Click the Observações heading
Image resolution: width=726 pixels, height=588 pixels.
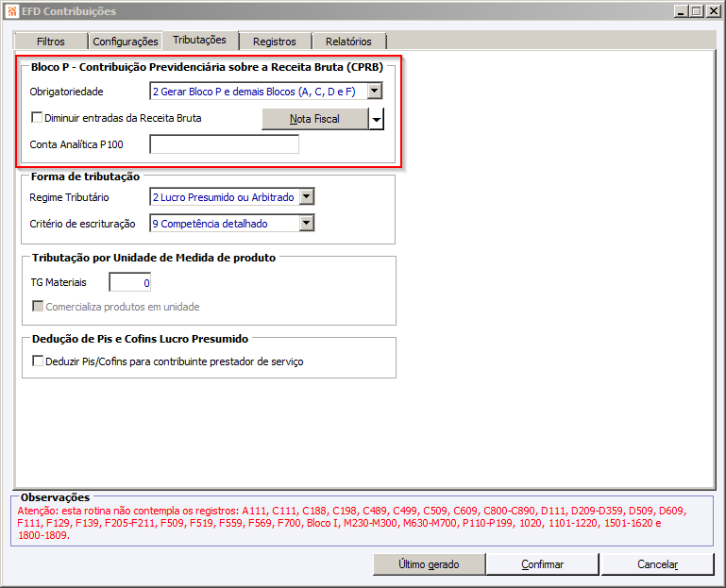pyautogui.click(x=55, y=497)
